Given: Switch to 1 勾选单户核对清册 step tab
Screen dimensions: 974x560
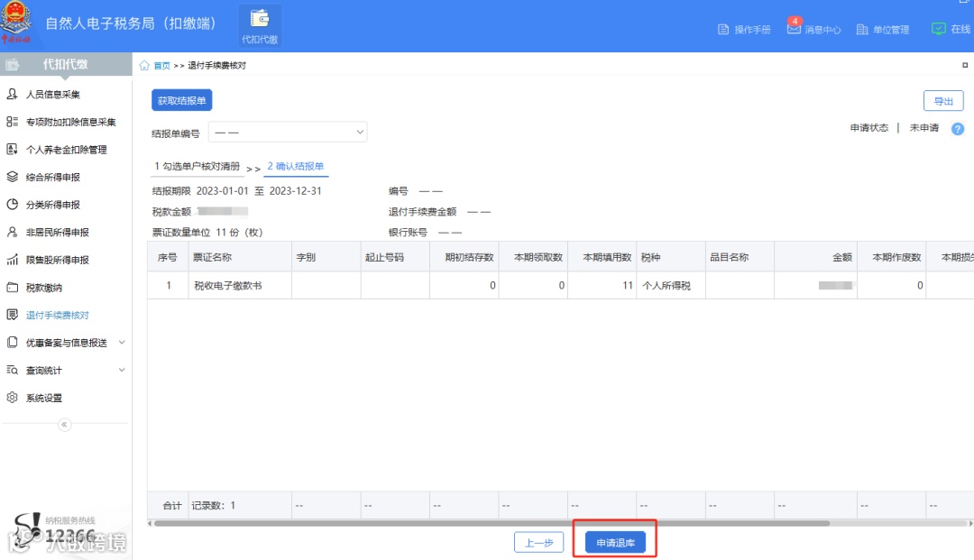Looking at the screenshot, I should click(197, 167).
